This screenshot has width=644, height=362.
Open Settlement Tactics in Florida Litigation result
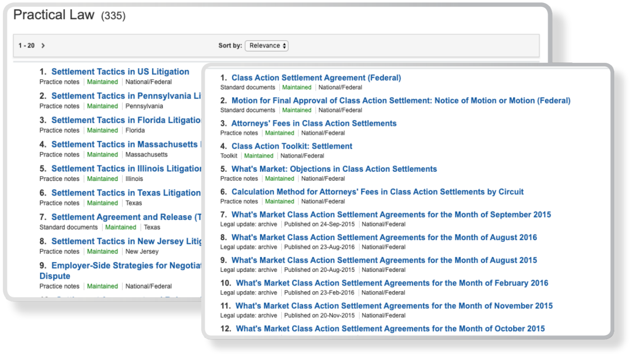coord(126,120)
